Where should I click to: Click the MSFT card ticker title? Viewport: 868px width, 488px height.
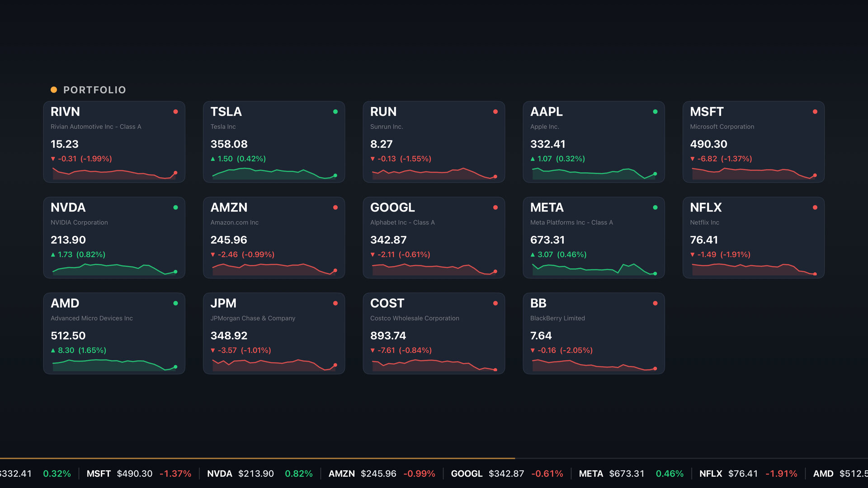point(707,112)
